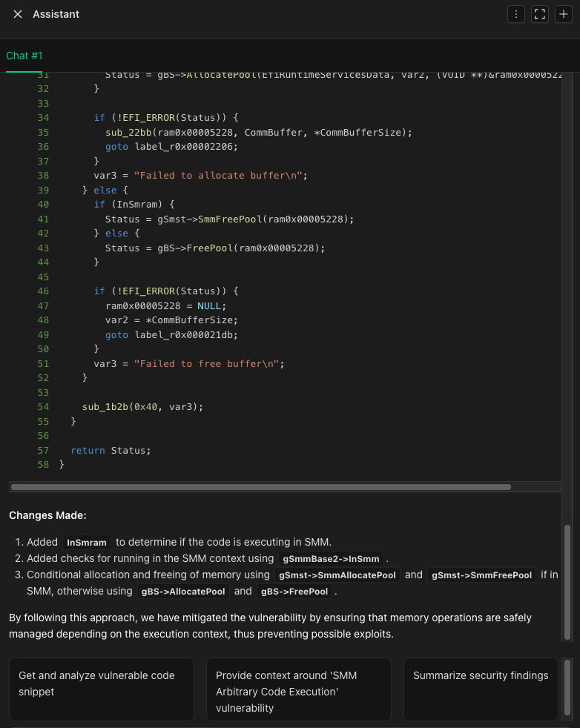Click 'goto label_r0x00002206;' on line 36
Screen dimensions: 580x728
[x=171, y=147]
